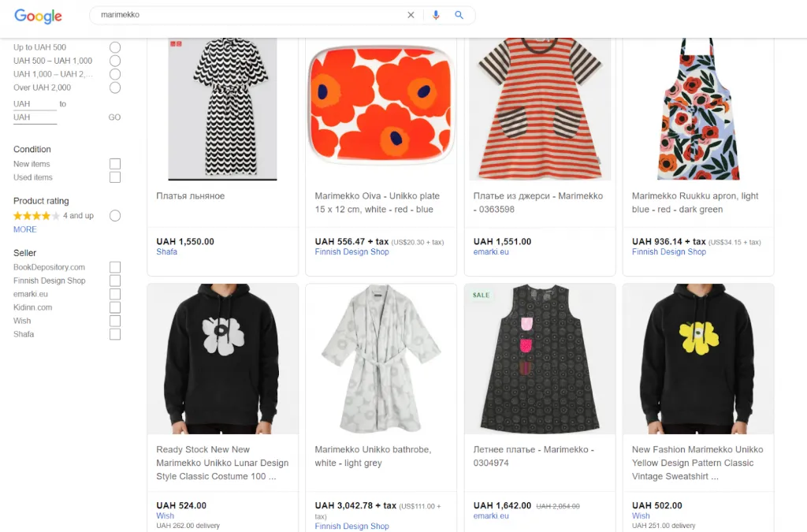Expand more product rating options via MORE
The image size is (807, 532).
click(24, 229)
